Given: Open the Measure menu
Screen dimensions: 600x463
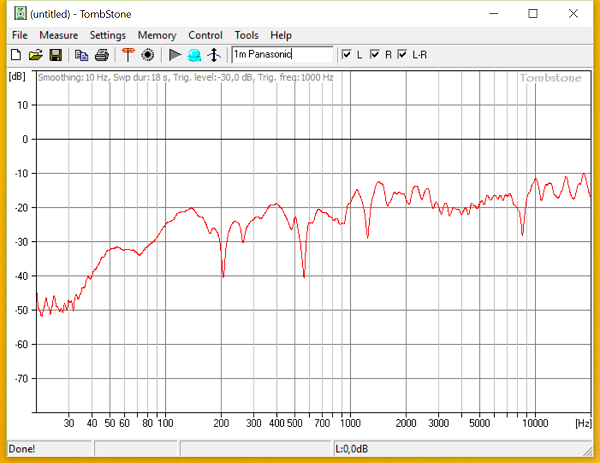Looking at the screenshot, I should [x=59, y=35].
